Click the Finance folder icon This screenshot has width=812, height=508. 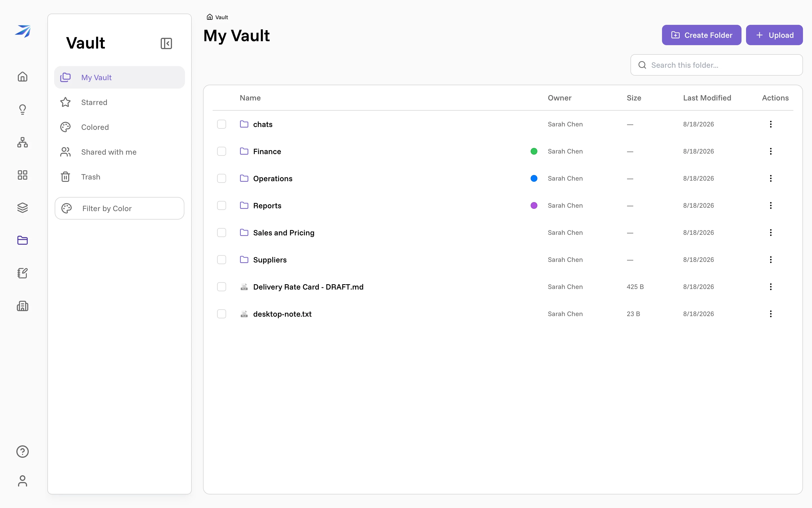pos(244,151)
